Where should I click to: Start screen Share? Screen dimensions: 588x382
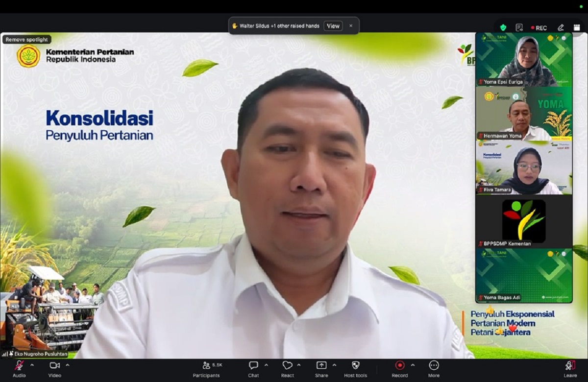(321, 369)
